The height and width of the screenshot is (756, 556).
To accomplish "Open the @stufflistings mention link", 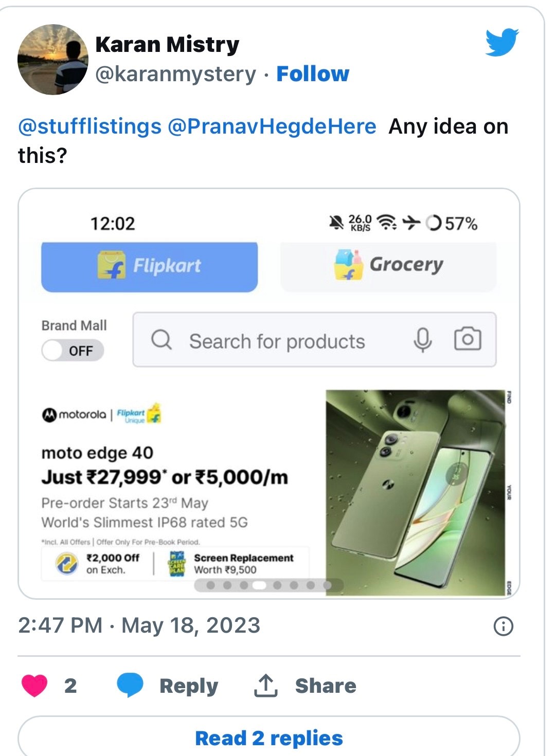I will pyautogui.click(x=89, y=126).
